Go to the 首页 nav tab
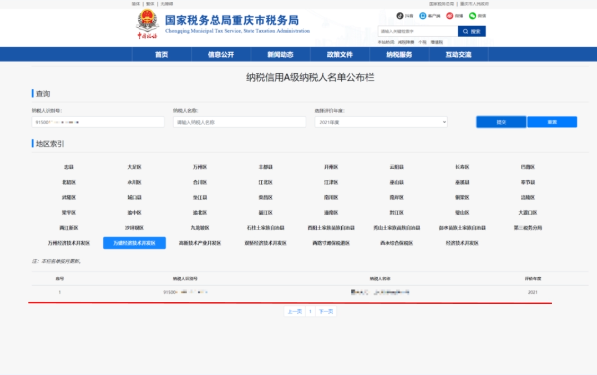This screenshot has height=375, width=597. coord(161,54)
